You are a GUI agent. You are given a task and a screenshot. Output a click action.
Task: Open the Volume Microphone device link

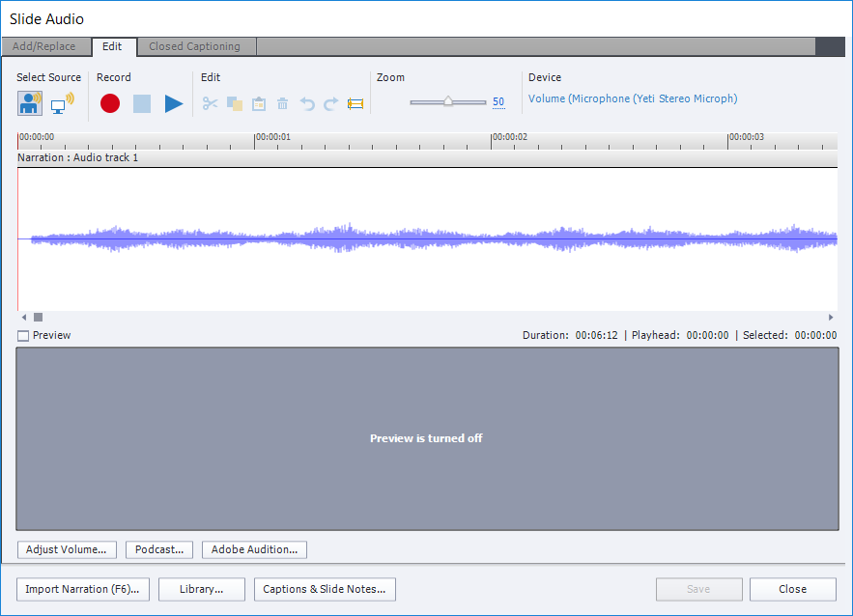pyautogui.click(x=632, y=98)
